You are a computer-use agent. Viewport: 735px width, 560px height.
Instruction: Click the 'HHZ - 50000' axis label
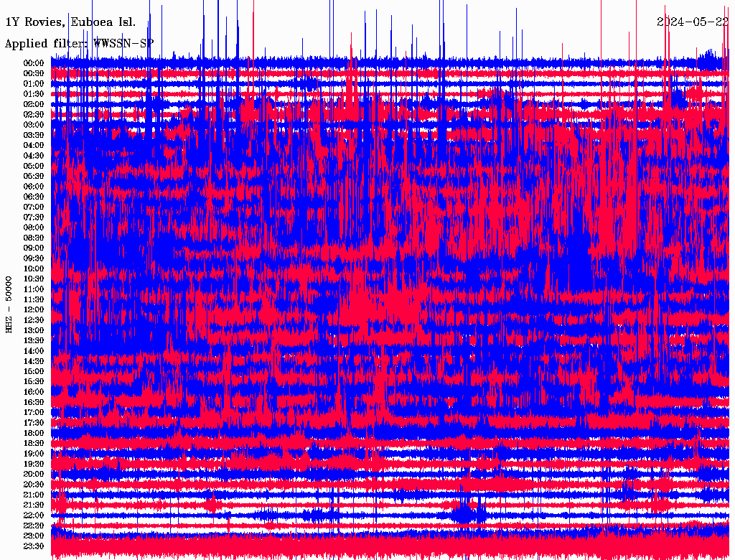click(9, 305)
